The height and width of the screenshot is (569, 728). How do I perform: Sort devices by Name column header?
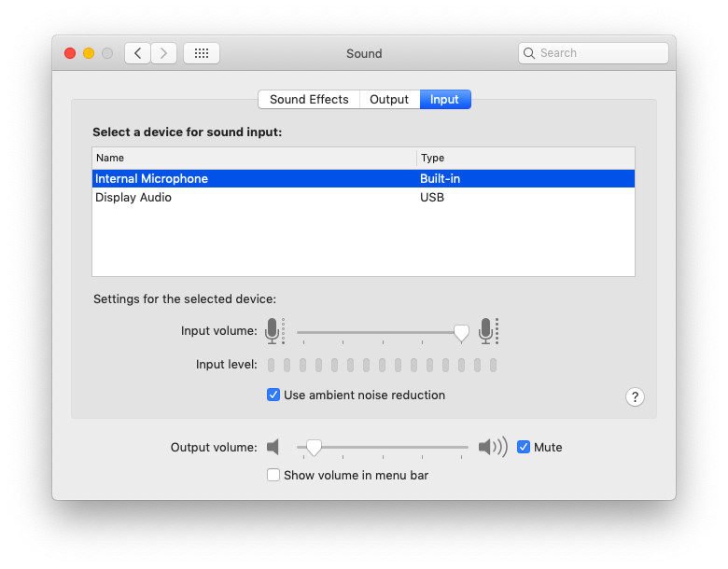tap(254, 158)
